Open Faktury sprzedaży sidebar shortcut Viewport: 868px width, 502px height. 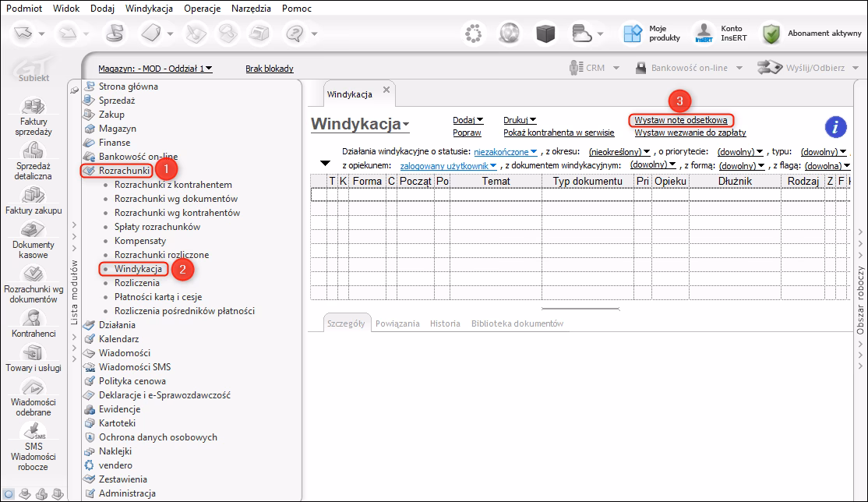point(32,107)
